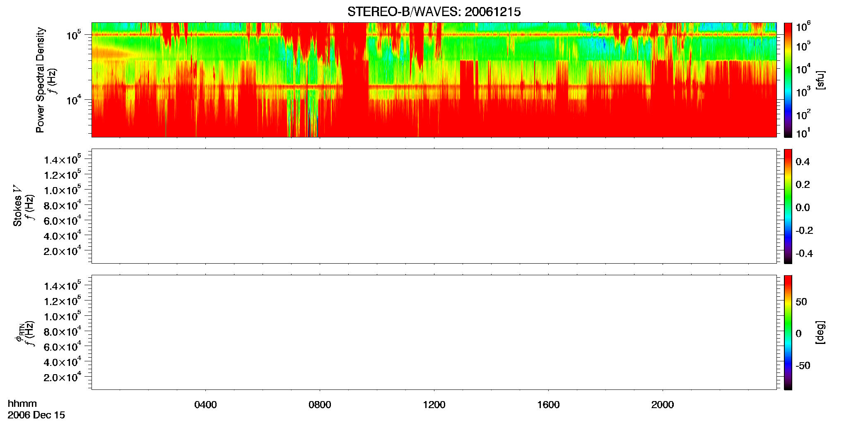Click the 50 tick on degrees color bar

click(x=801, y=302)
